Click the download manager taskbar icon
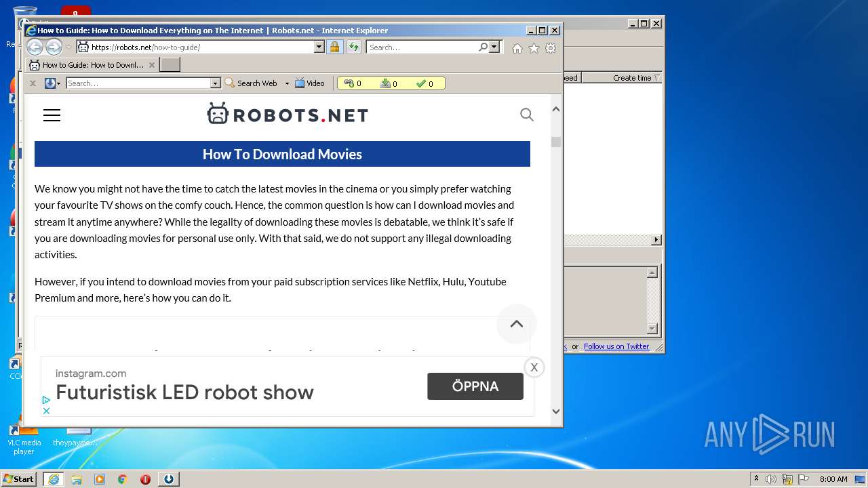 pos(169,479)
